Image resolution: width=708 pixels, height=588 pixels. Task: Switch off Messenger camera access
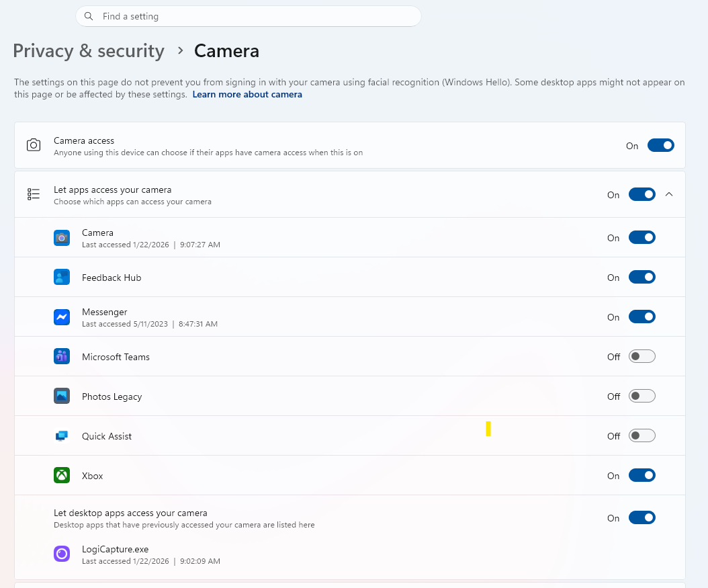(641, 317)
